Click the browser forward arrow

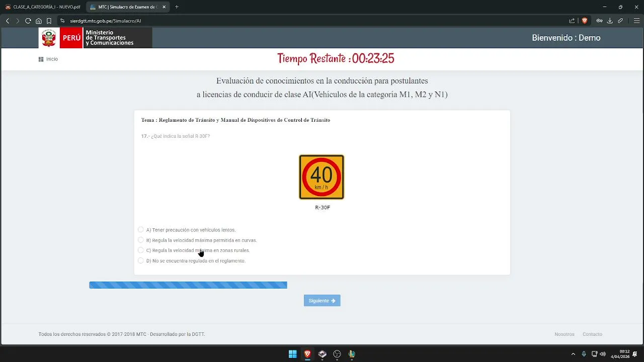click(18, 21)
